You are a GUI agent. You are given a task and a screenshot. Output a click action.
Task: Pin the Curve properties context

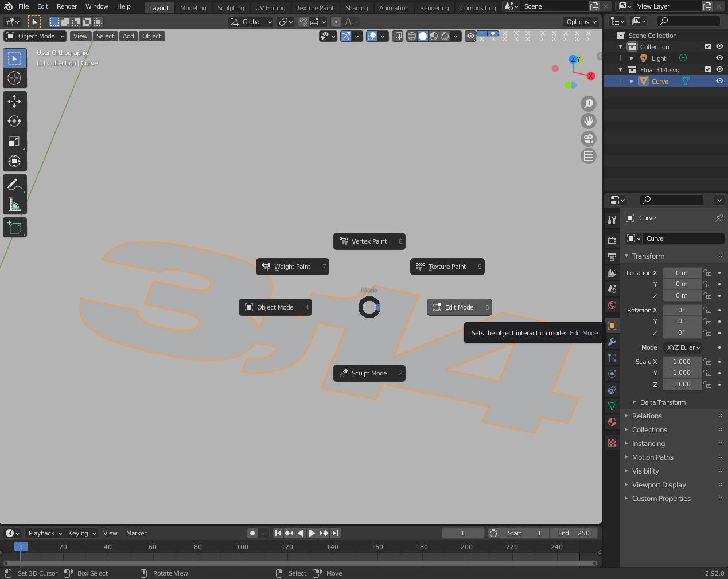(719, 218)
